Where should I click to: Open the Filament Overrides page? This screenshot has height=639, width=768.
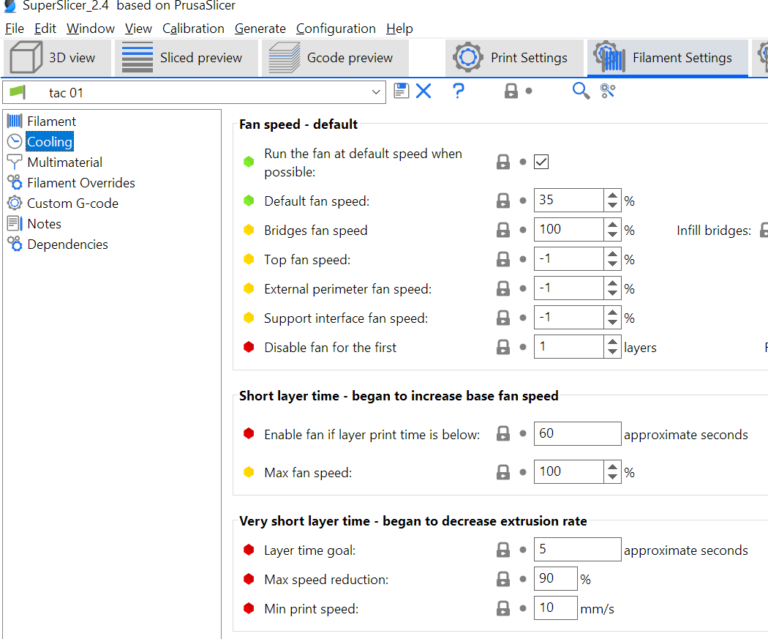tap(80, 183)
